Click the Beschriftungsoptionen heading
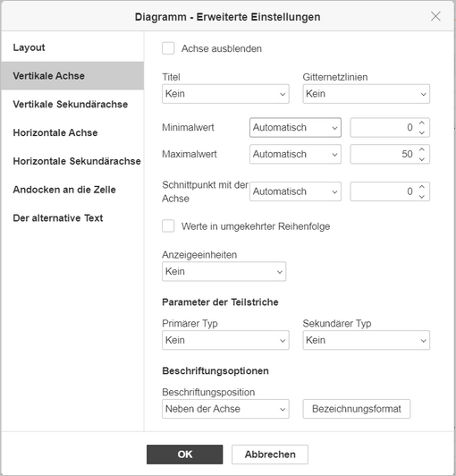 coord(215,371)
